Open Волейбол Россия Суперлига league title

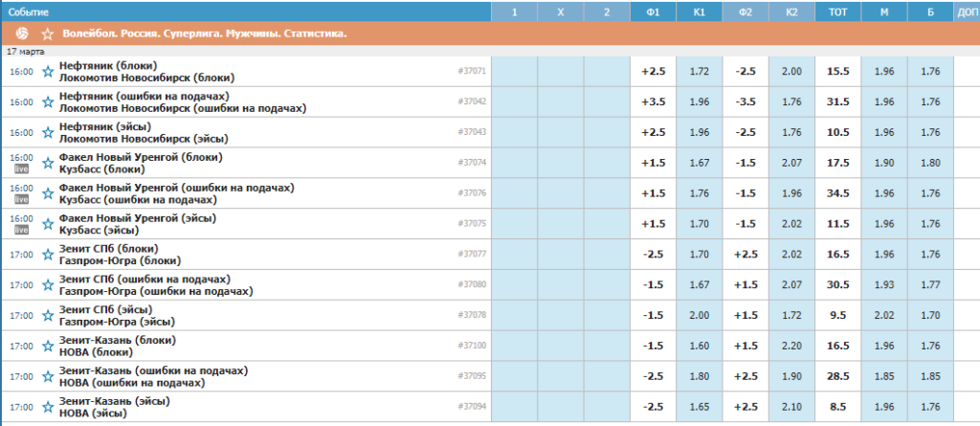205,34
